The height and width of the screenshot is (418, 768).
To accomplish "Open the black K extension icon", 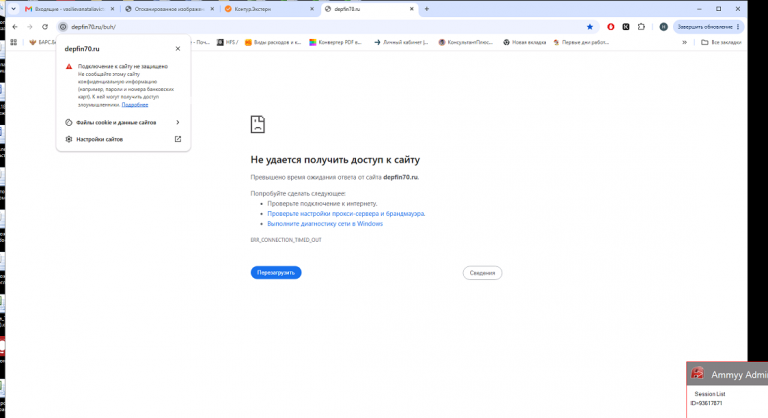I will click(626, 27).
